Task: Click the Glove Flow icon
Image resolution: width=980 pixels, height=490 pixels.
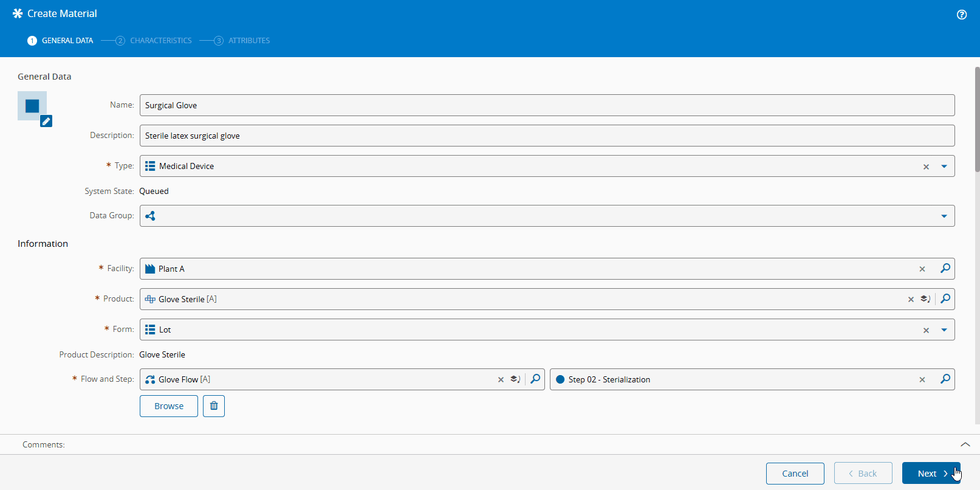Action: point(150,379)
